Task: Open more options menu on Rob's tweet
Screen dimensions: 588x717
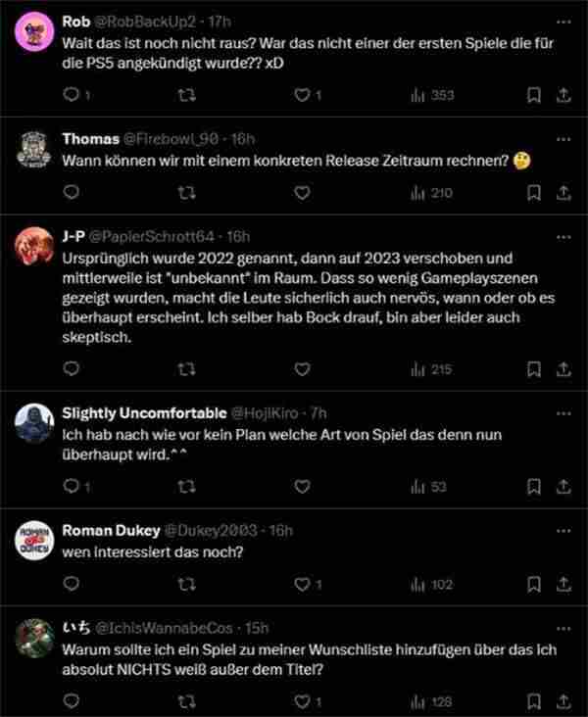Action: pyautogui.click(x=563, y=21)
